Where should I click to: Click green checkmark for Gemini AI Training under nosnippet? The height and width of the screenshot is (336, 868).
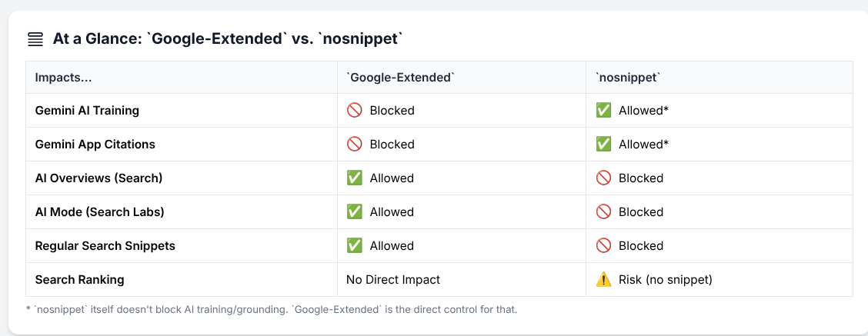tap(603, 110)
